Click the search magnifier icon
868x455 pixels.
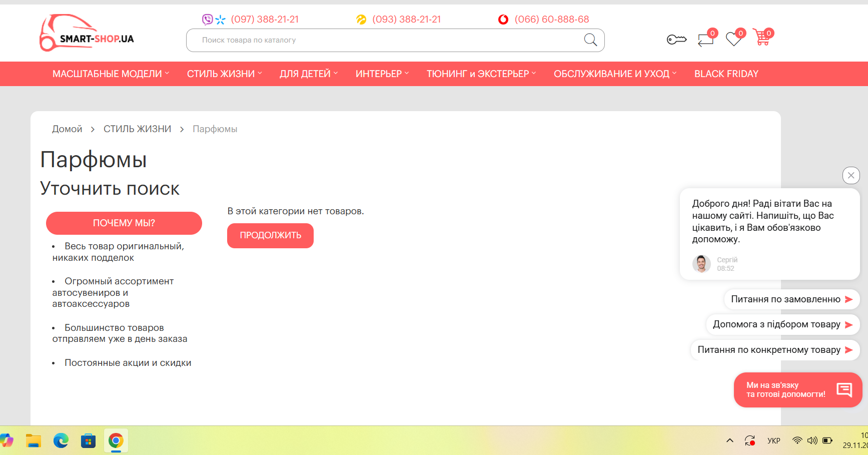[x=590, y=40]
